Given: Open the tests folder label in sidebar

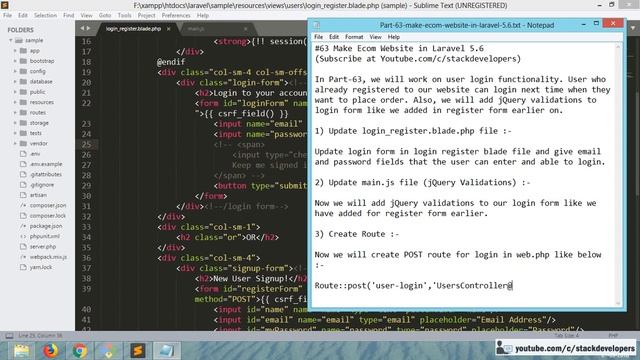Looking at the screenshot, I should coord(36,133).
